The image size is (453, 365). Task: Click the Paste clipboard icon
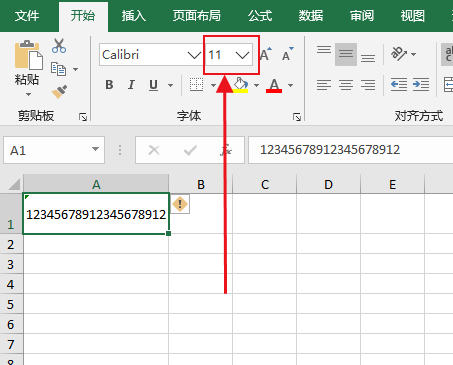[x=29, y=55]
